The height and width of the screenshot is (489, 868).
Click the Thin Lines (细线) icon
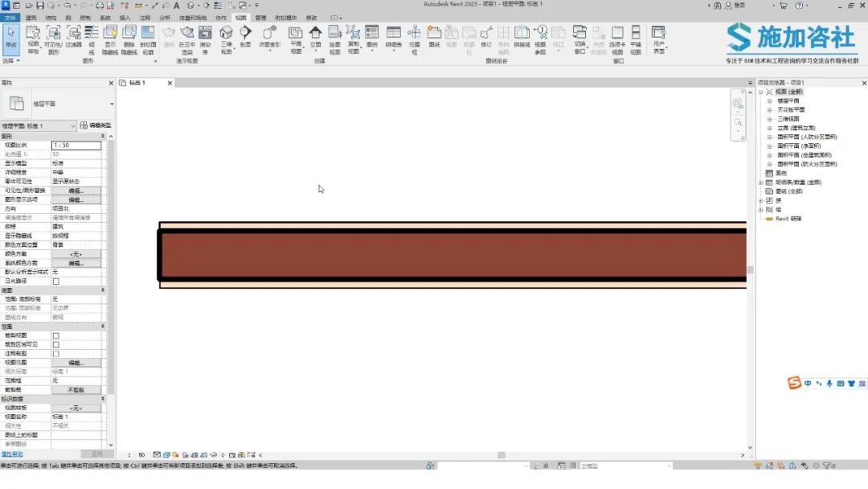pyautogui.click(x=92, y=37)
